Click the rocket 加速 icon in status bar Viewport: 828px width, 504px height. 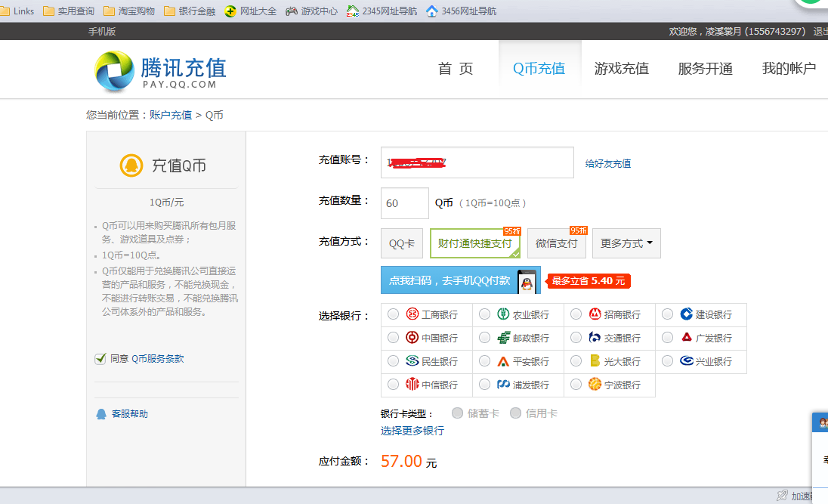tap(782, 496)
